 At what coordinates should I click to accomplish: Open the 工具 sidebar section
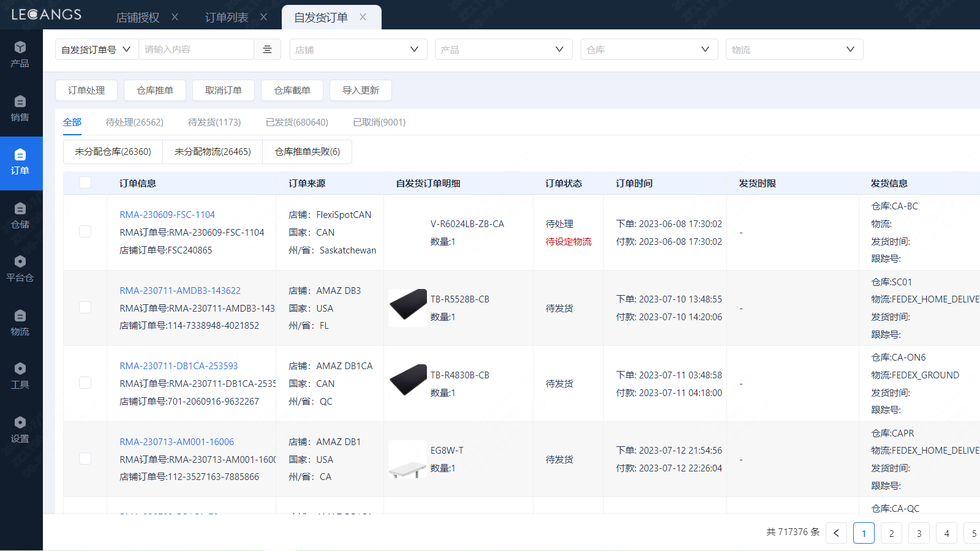point(20,376)
